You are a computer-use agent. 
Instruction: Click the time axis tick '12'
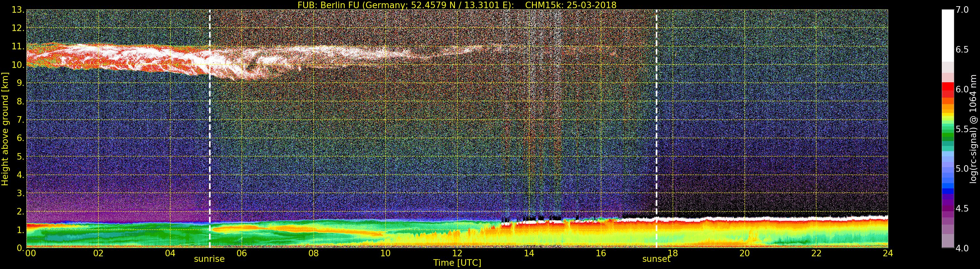point(457,253)
